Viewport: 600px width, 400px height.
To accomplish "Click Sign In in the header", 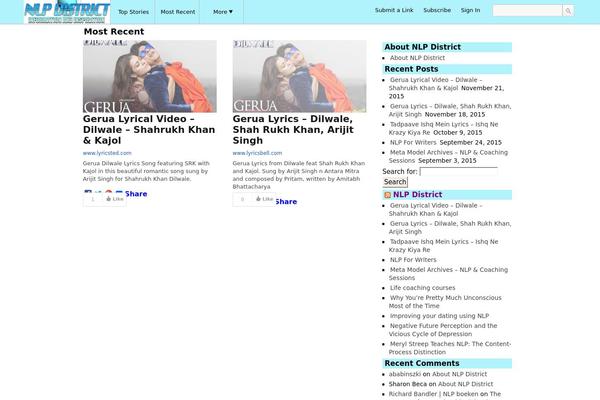I will (x=470, y=10).
